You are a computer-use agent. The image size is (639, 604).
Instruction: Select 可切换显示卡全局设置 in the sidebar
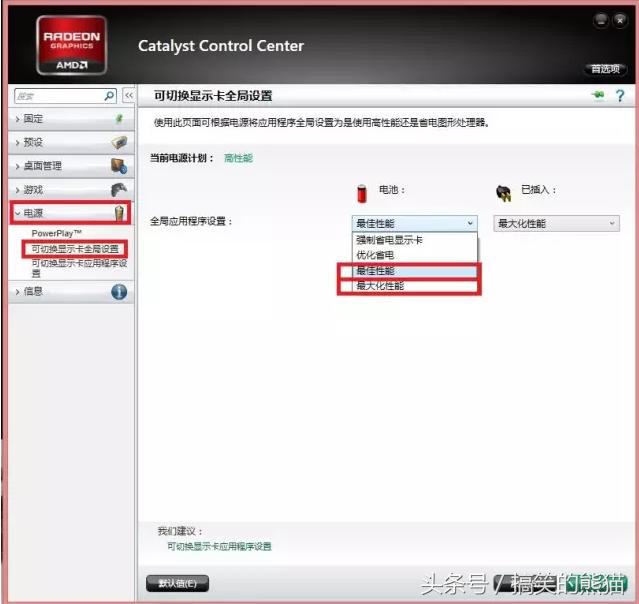coord(75,249)
